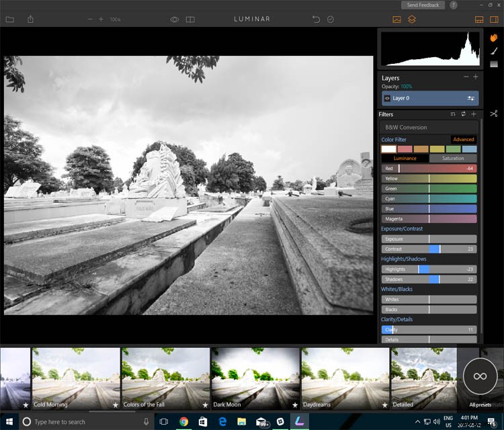Click the Send Feedback button
The image size is (504, 430).
(x=423, y=5)
